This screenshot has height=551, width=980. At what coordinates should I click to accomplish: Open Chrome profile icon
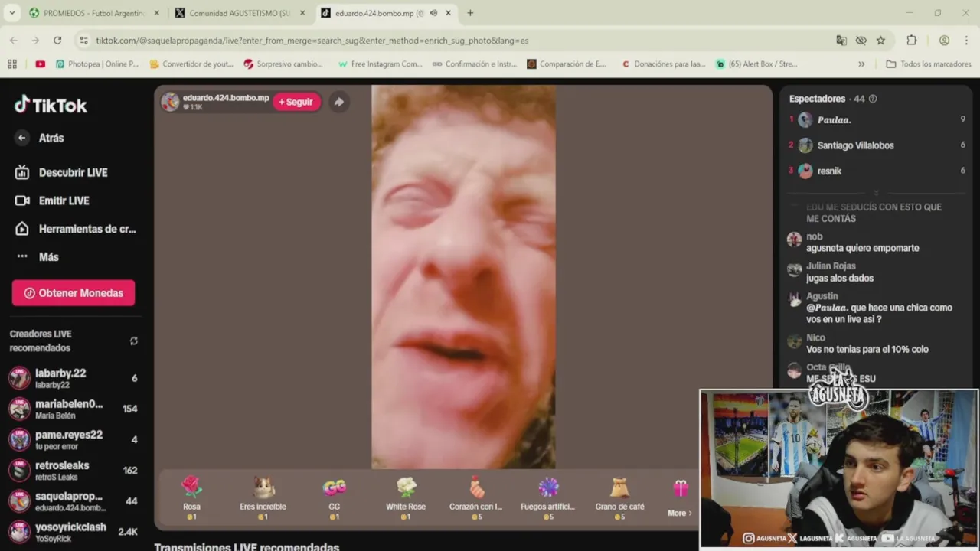(944, 41)
